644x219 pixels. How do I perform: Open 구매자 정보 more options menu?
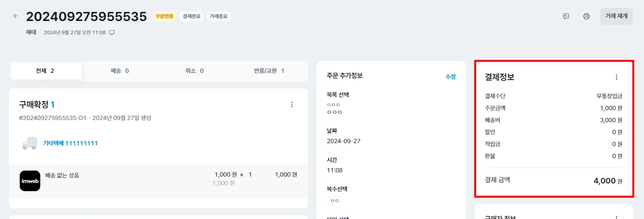[x=617, y=217]
